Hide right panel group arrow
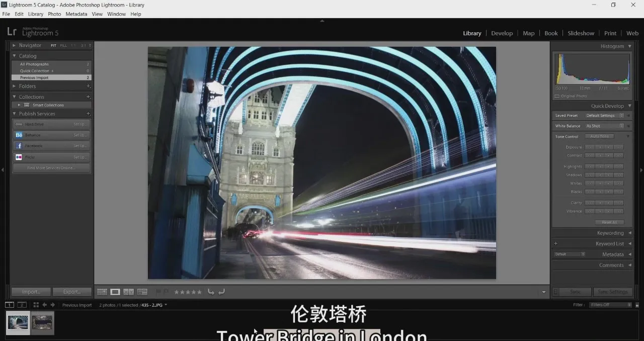This screenshot has height=341, width=644. [641, 170]
